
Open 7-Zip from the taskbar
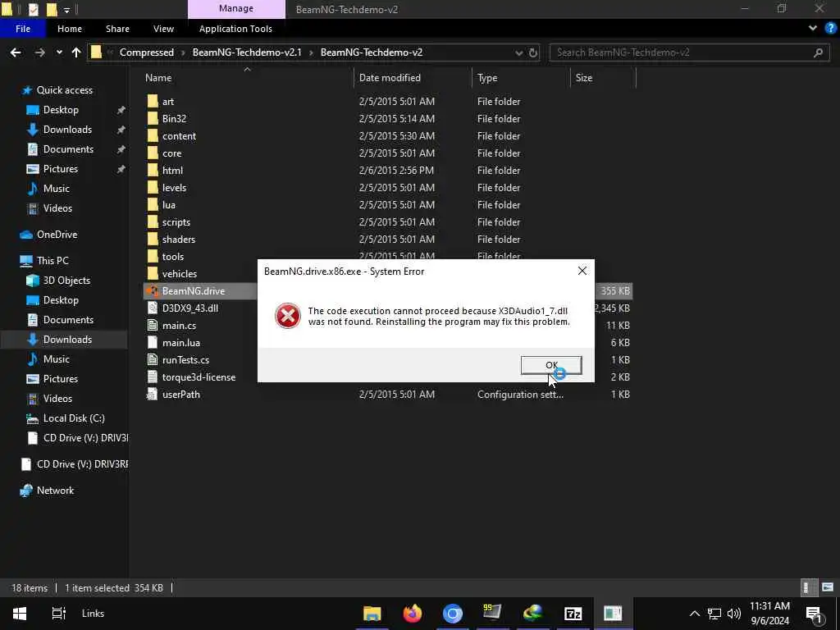pos(573,614)
